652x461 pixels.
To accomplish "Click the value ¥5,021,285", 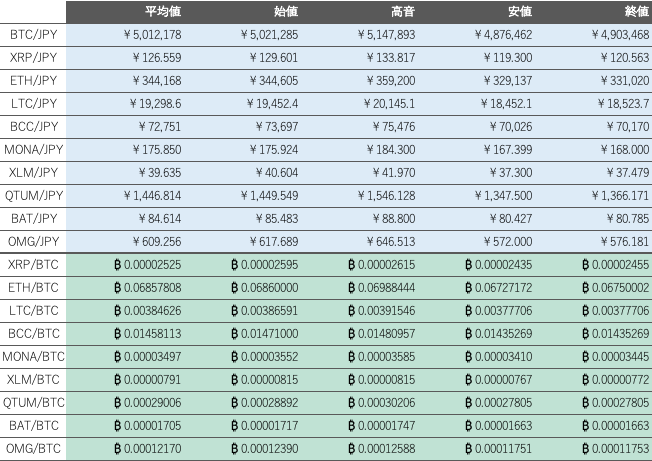I will tap(269, 35).
